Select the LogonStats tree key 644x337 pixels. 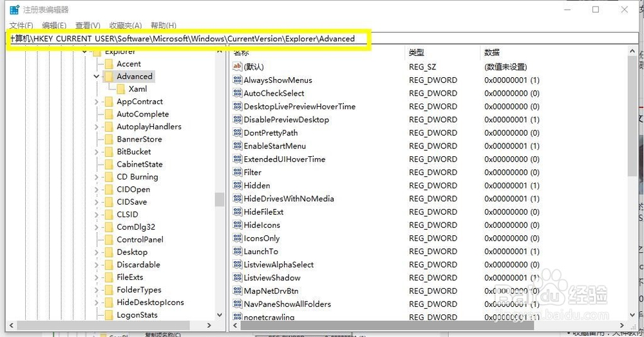137,315
